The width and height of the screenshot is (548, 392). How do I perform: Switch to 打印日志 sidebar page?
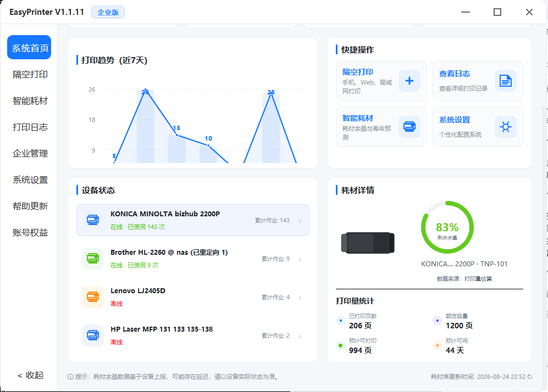(x=30, y=127)
